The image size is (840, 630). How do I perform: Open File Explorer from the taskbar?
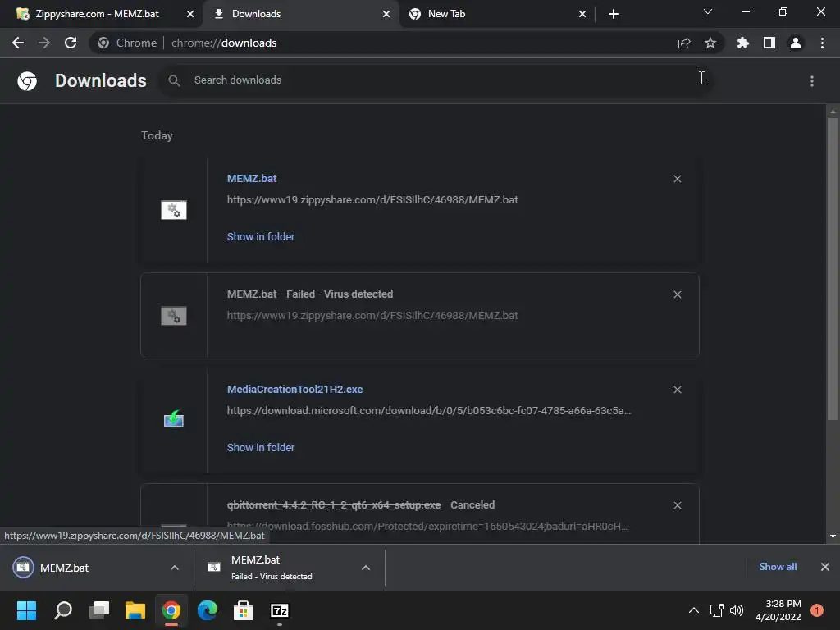coord(135,610)
